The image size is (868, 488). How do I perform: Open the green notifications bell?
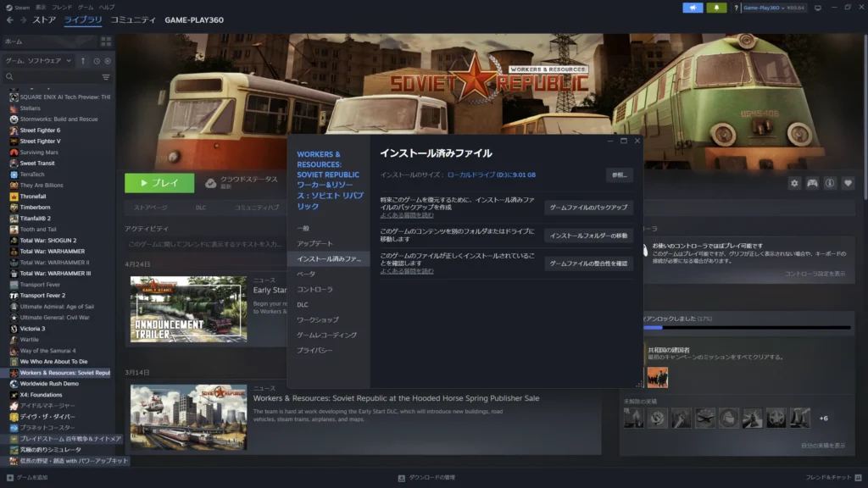pos(716,8)
